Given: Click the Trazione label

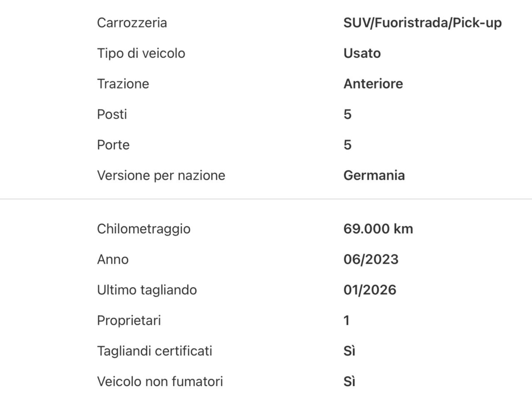Looking at the screenshot, I should click(123, 84).
